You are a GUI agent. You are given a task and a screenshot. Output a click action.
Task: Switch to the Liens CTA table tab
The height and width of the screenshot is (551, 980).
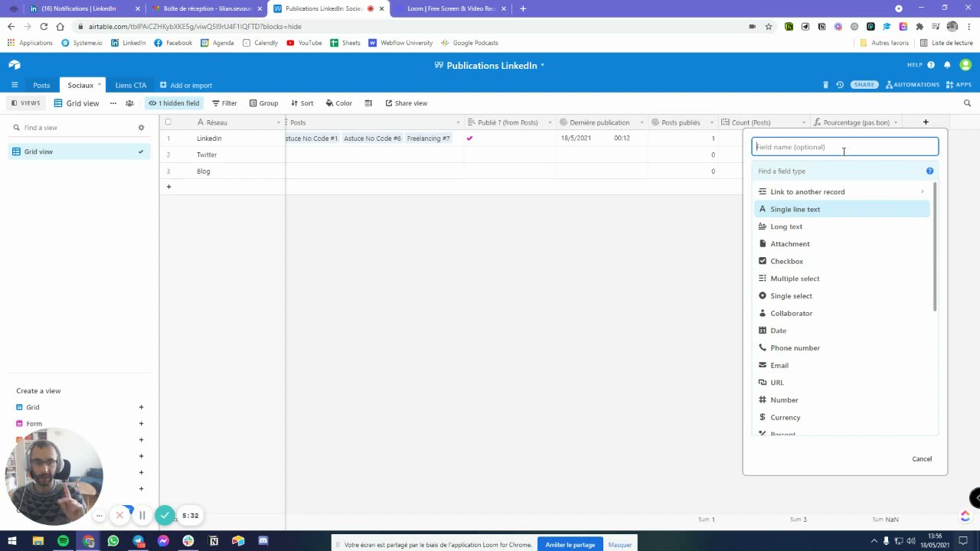(x=131, y=85)
